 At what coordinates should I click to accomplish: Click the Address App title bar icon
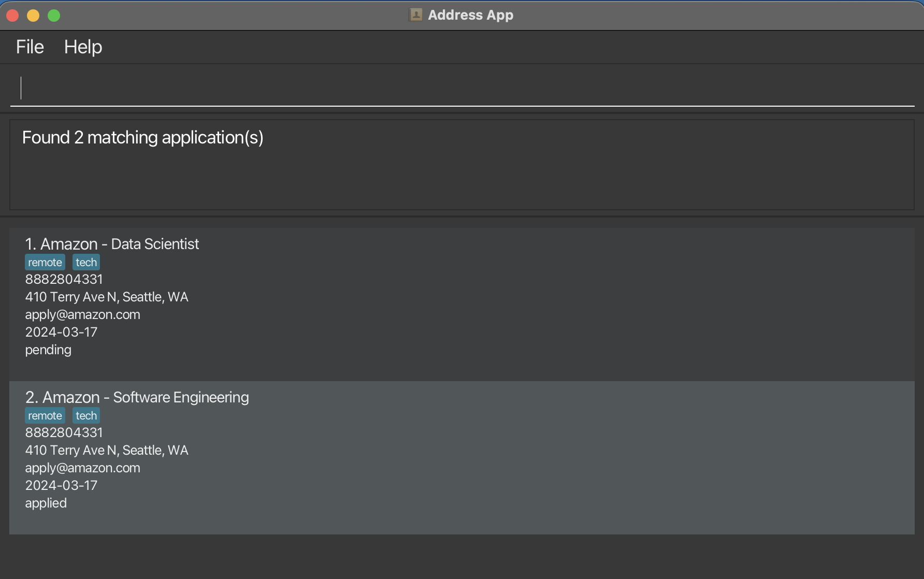pos(415,15)
